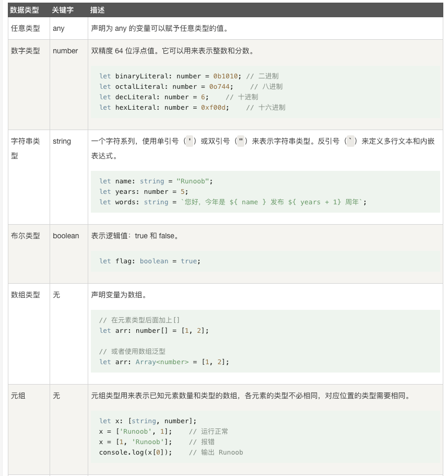Select the 任意类型 cell
Image resolution: width=448 pixels, height=476 pixels.
26,28
